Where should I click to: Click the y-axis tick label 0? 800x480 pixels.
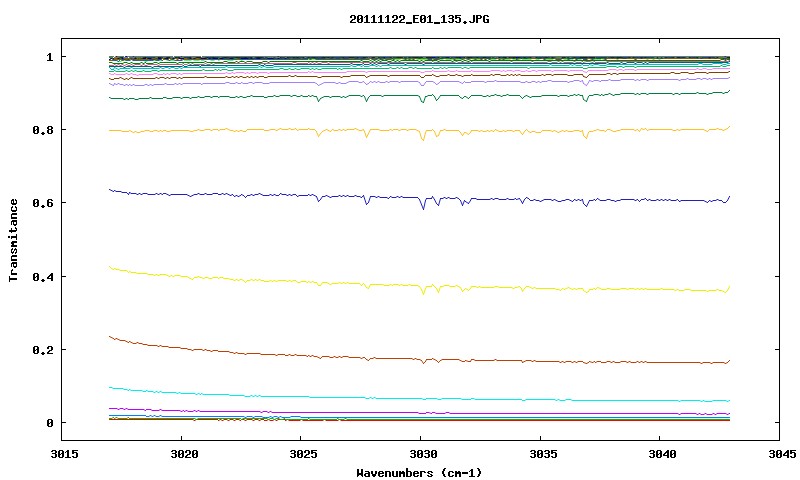click(x=49, y=423)
